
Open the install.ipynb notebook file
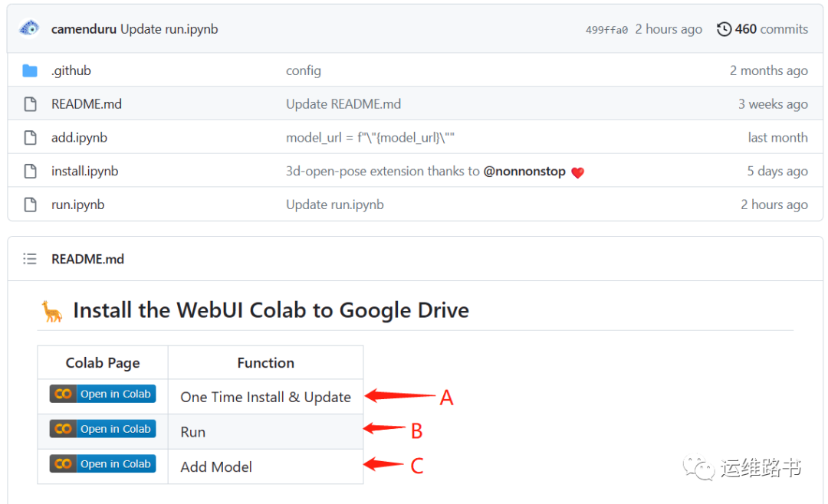(84, 171)
